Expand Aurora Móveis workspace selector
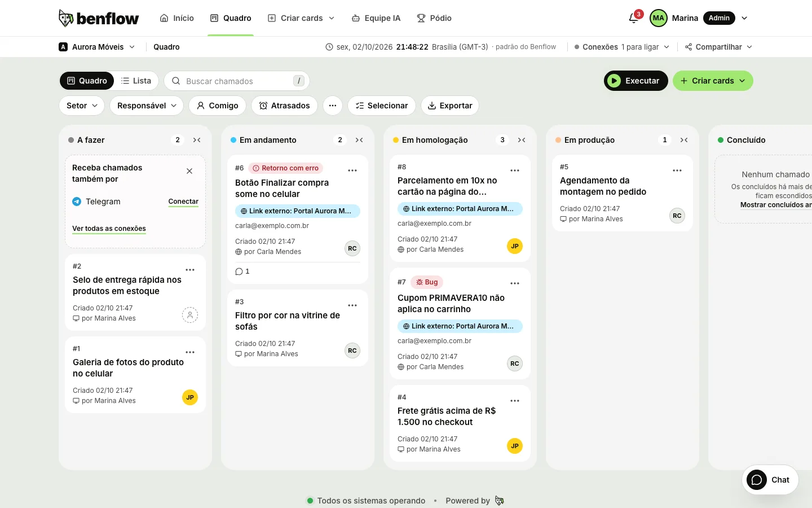812x508 pixels. (97, 47)
